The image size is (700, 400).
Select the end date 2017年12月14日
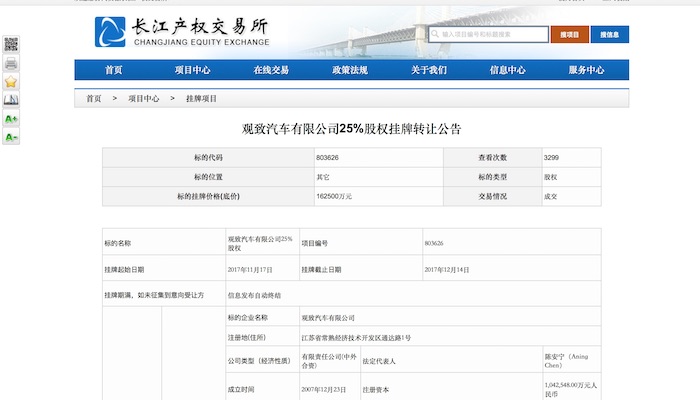pos(447,270)
